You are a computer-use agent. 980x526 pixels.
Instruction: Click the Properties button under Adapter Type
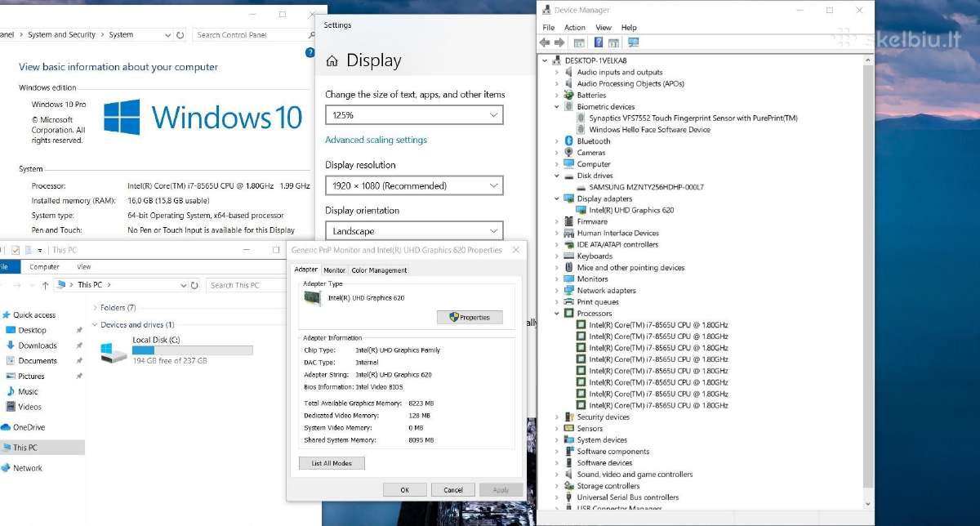pos(470,318)
